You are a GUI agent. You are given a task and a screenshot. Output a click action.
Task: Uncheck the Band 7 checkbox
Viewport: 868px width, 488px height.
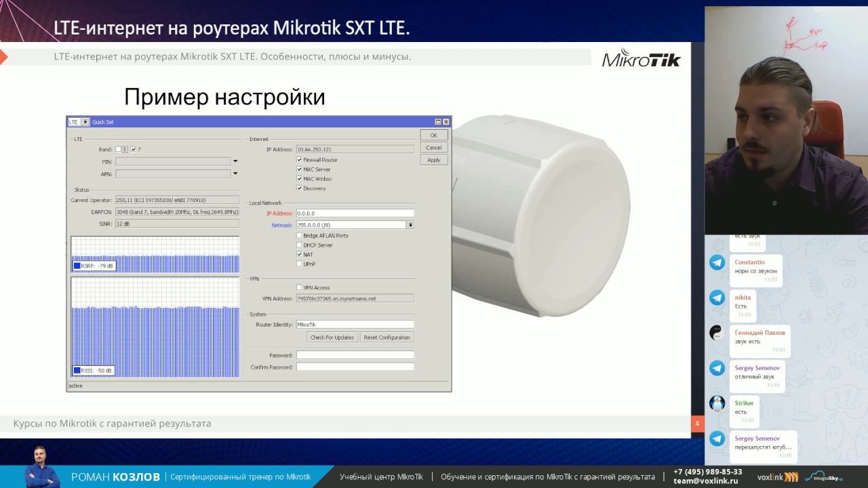pos(134,149)
